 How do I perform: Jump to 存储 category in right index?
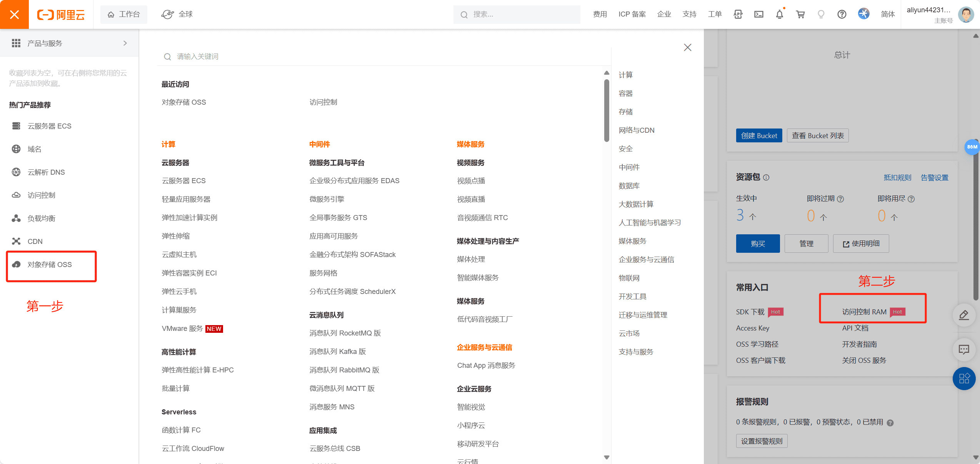pyautogui.click(x=625, y=112)
